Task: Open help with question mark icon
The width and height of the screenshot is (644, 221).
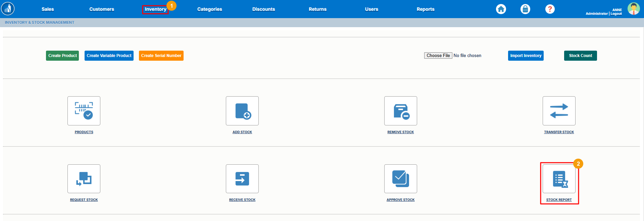Action: point(550,9)
